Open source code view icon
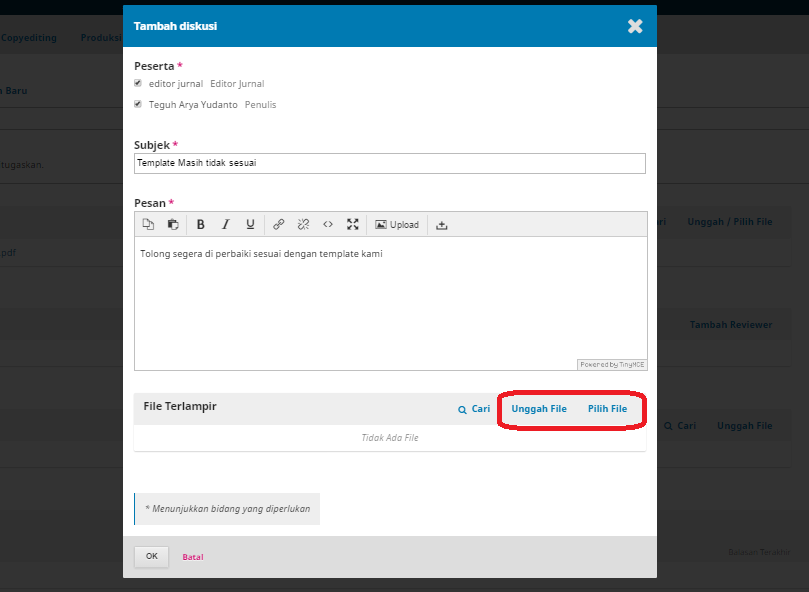Viewport: 809px width, 592px height. coord(328,225)
